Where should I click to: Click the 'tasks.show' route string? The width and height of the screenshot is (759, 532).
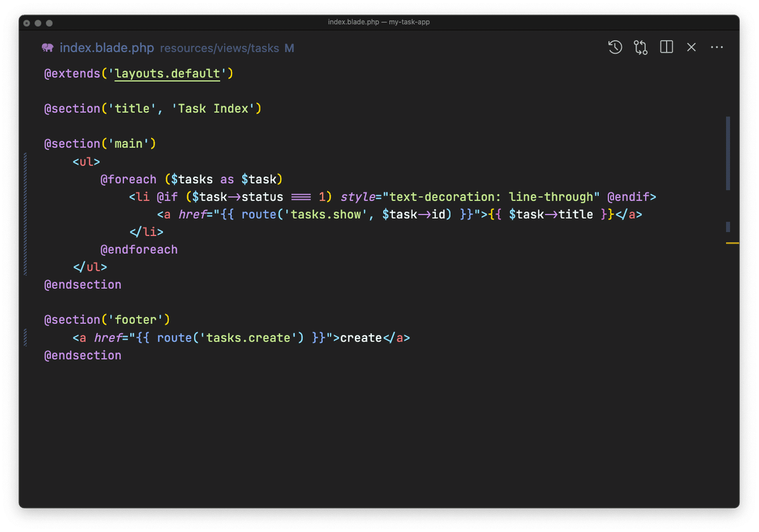click(x=326, y=214)
